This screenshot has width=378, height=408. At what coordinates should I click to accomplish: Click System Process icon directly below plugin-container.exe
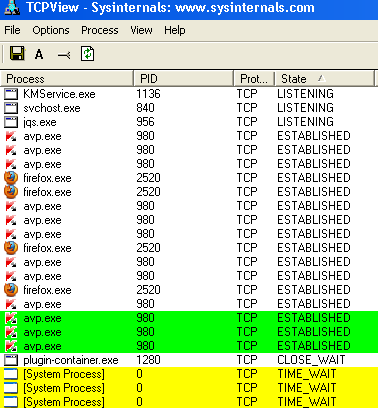click(11, 374)
